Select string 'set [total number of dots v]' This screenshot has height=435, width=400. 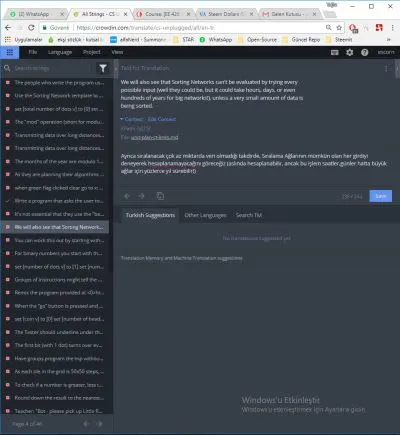pos(56,109)
